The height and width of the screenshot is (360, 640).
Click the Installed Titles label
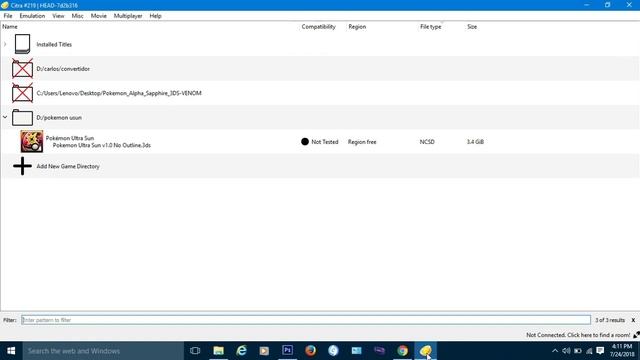coord(54,44)
